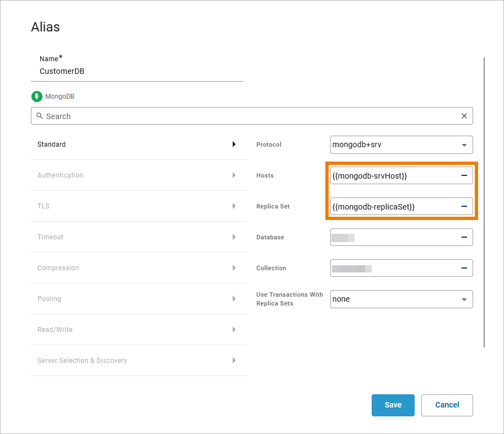The width and height of the screenshot is (504, 434).
Task: Click the vertical scrollbar on right side
Action: (484, 202)
